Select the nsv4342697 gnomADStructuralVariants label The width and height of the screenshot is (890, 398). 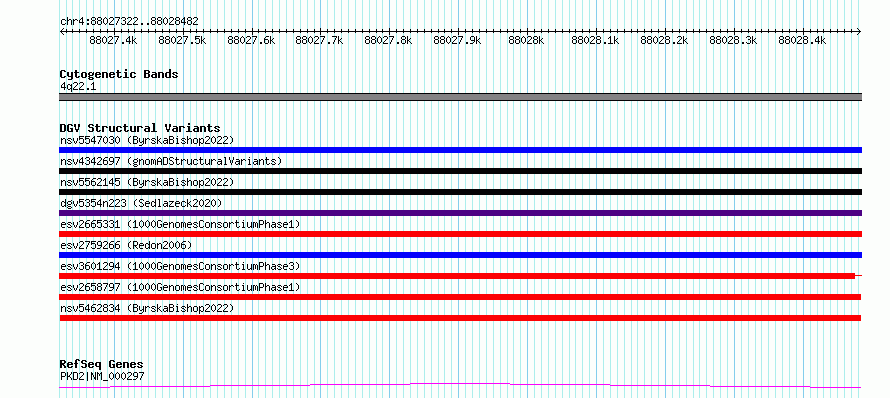[x=171, y=161]
